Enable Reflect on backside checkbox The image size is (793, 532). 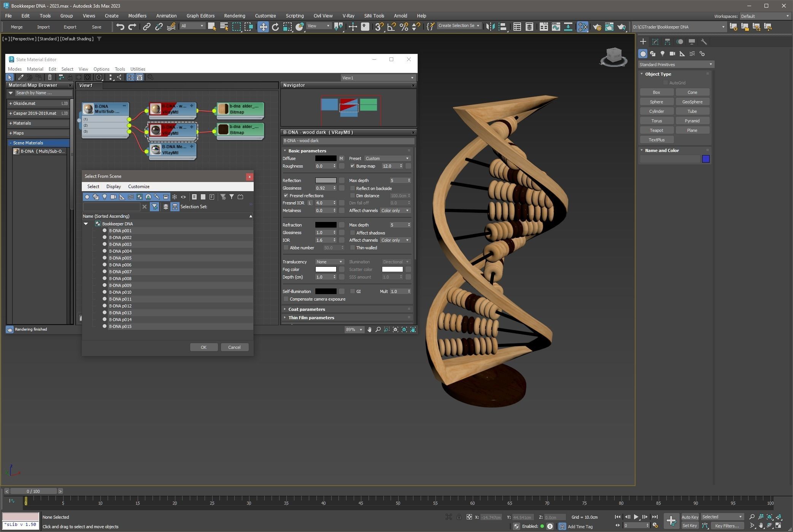(352, 188)
